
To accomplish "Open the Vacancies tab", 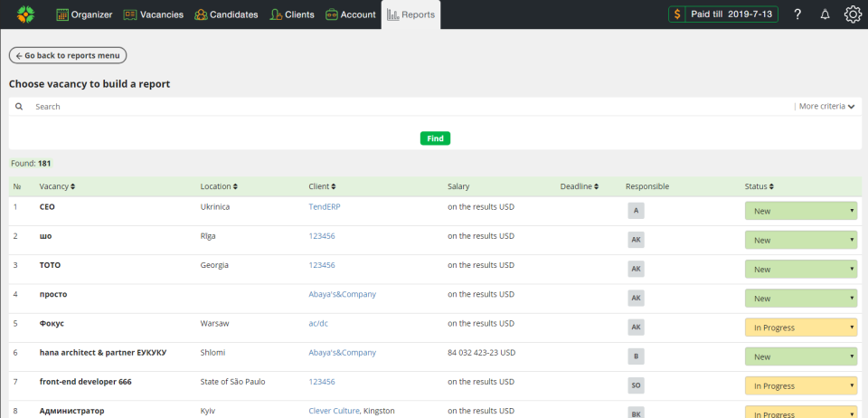I will 154,15.
